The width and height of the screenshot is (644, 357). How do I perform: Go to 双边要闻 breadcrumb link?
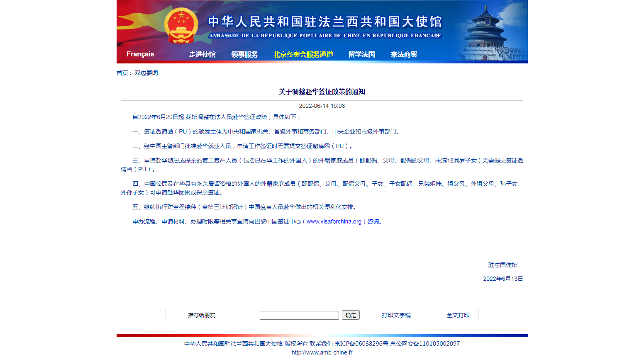click(146, 73)
